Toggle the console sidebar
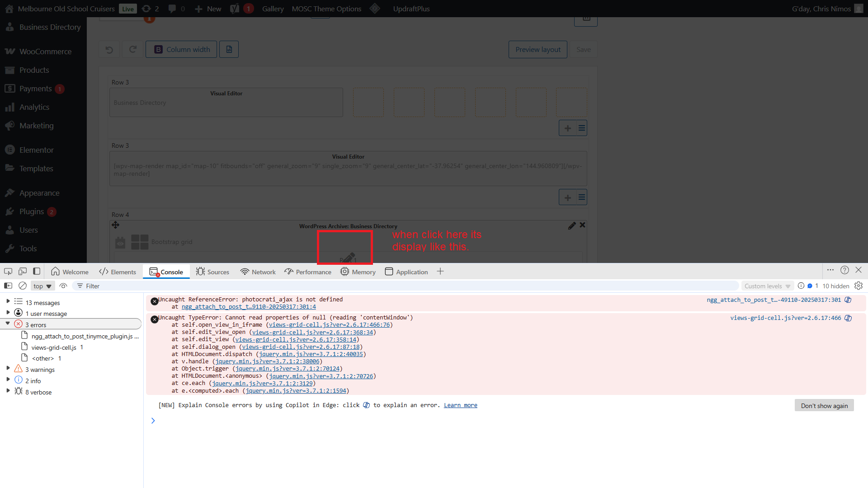Viewport: 868px width, 488px height. 8,286
